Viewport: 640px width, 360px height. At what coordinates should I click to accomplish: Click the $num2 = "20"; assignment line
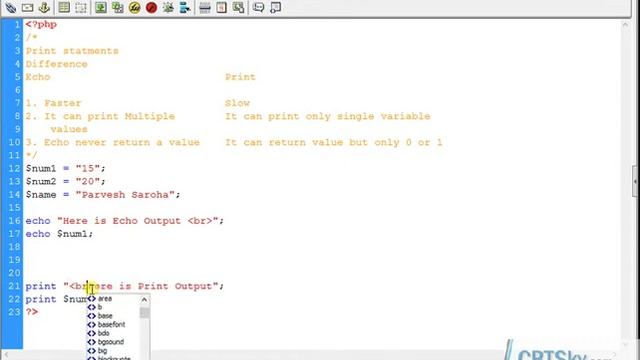[66, 182]
